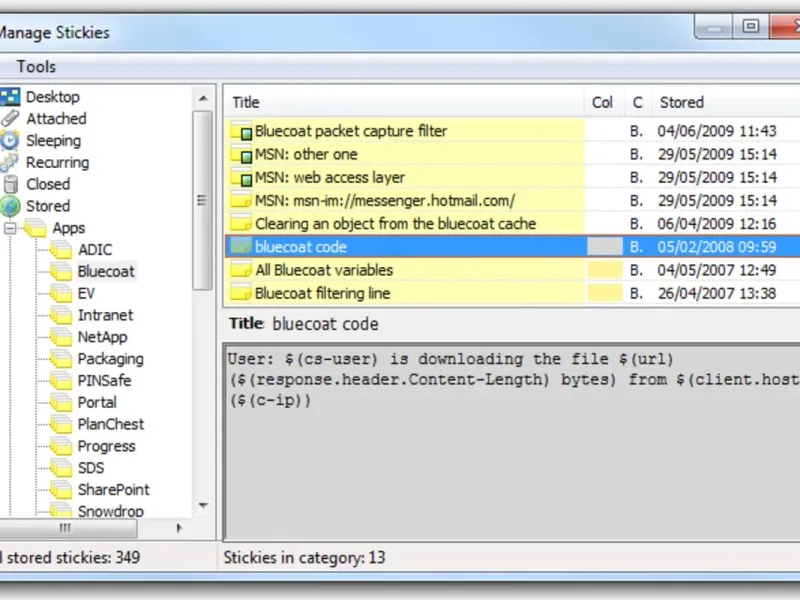Click the Sleeping clock icon

click(10, 140)
